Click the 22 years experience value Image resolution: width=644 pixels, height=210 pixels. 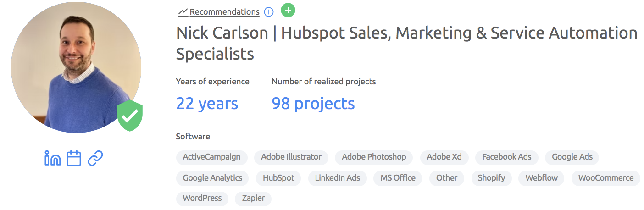(207, 104)
